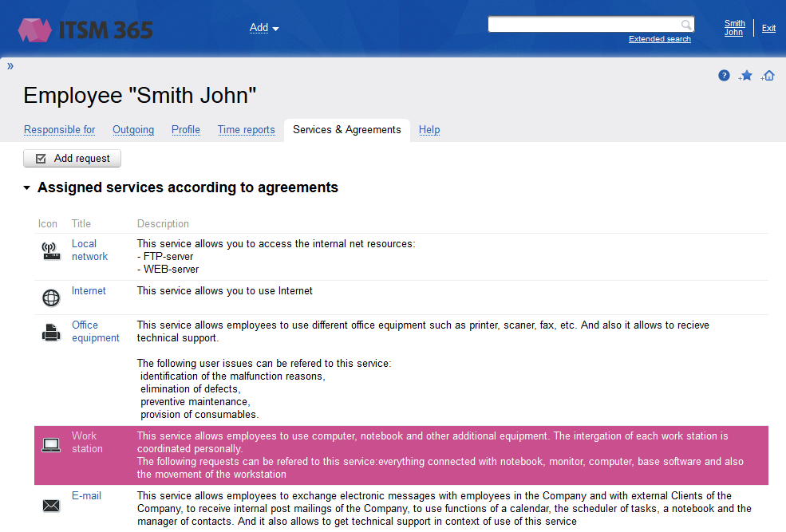Open the help question mark icon
Screen dimensions: 786x532
[x=724, y=76]
